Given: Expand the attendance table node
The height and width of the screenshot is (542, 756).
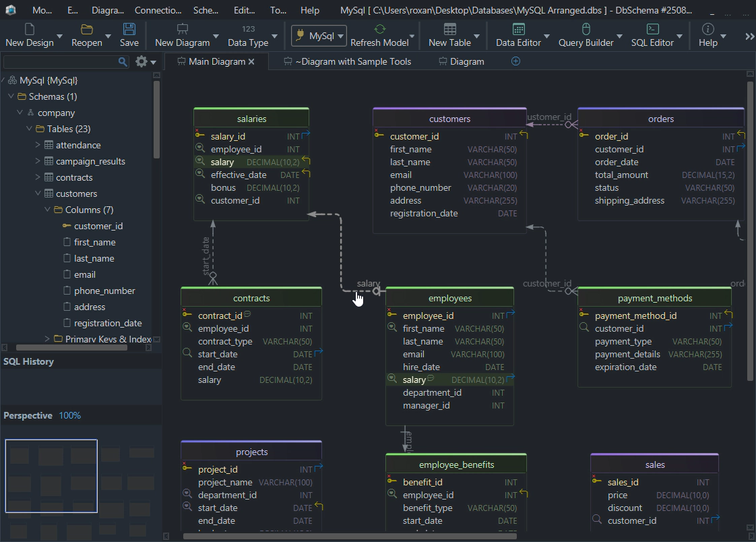Looking at the screenshot, I should point(38,145).
